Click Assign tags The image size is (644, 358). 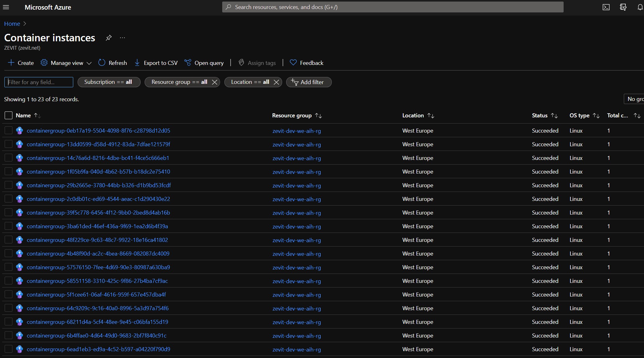point(257,63)
